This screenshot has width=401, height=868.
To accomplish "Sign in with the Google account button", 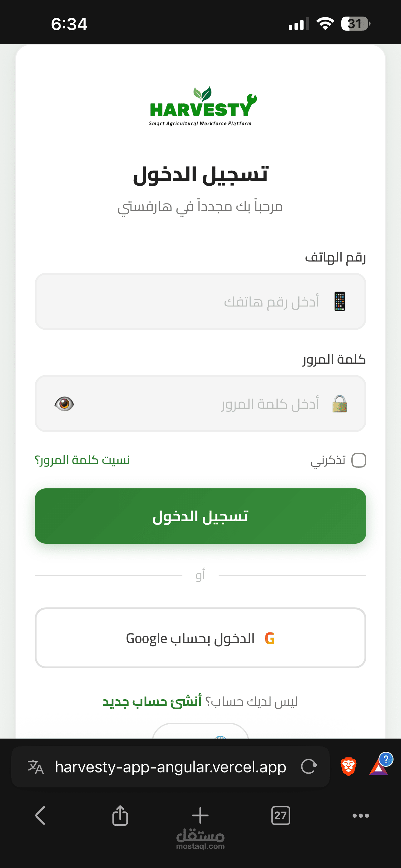I will pos(200,638).
